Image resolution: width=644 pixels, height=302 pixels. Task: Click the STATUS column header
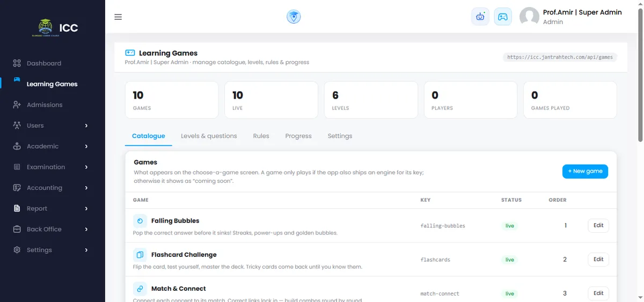click(511, 200)
